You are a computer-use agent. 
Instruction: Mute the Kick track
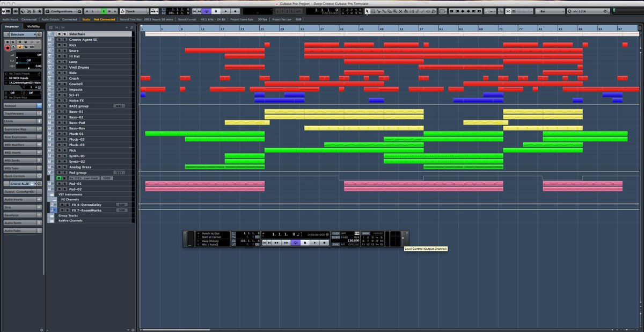60,45
